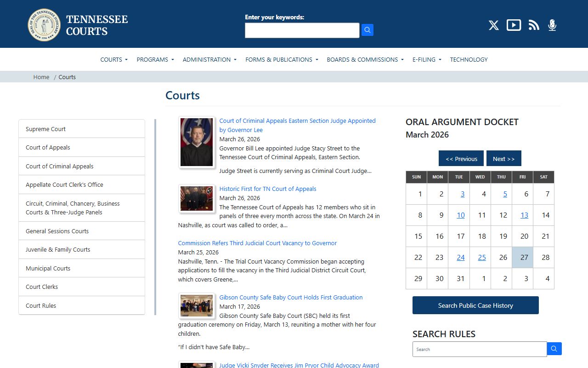Viewport: 588px width, 368px height.
Task: Click the 'Enter your keywords' search field
Action: [x=302, y=30]
